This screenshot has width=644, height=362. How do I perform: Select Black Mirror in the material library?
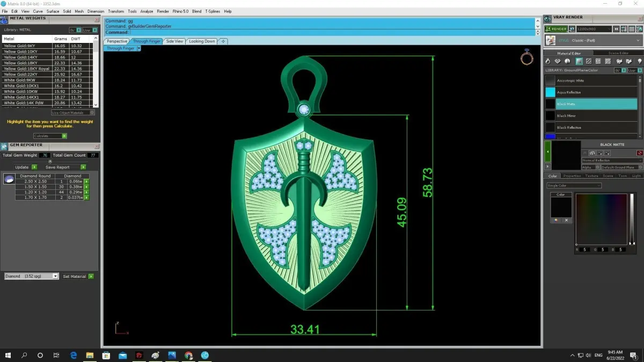591,116
